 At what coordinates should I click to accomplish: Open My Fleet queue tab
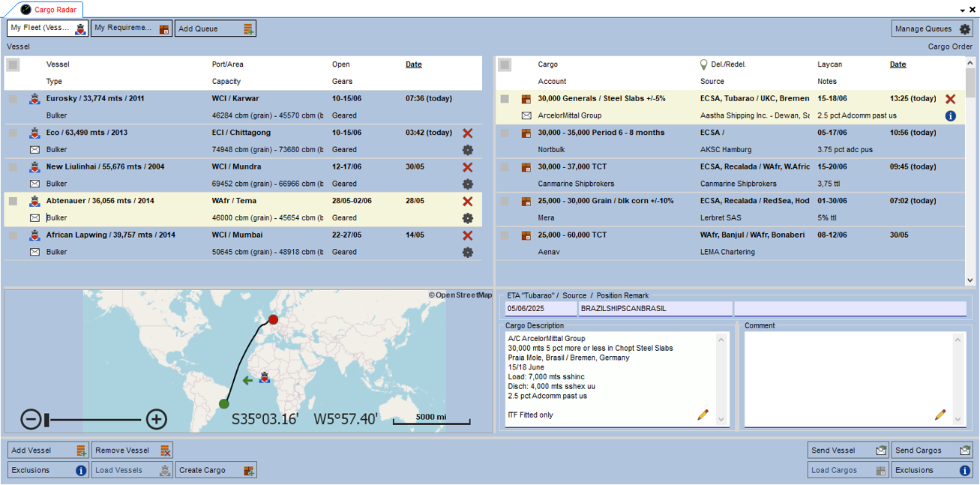pos(48,28)
